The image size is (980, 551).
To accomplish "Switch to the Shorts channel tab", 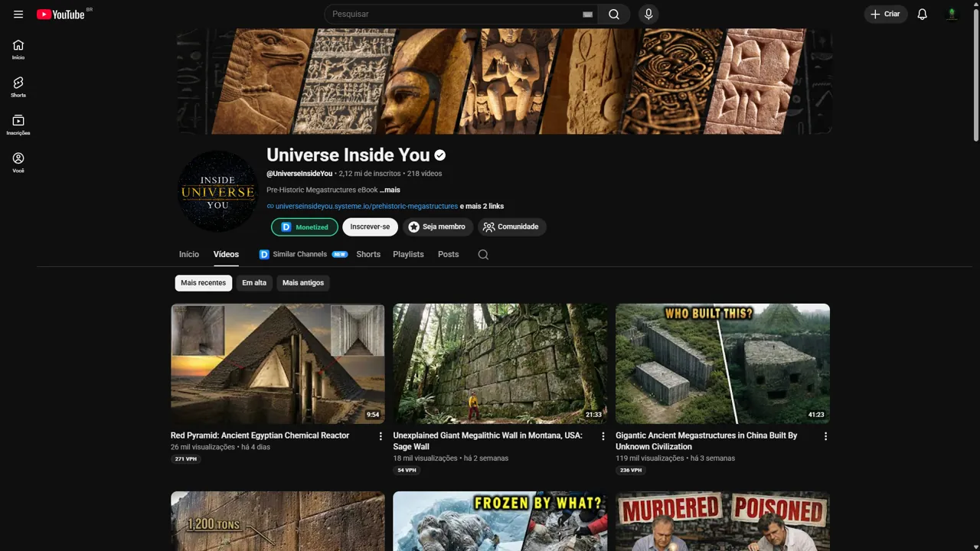I will point(368,254).
